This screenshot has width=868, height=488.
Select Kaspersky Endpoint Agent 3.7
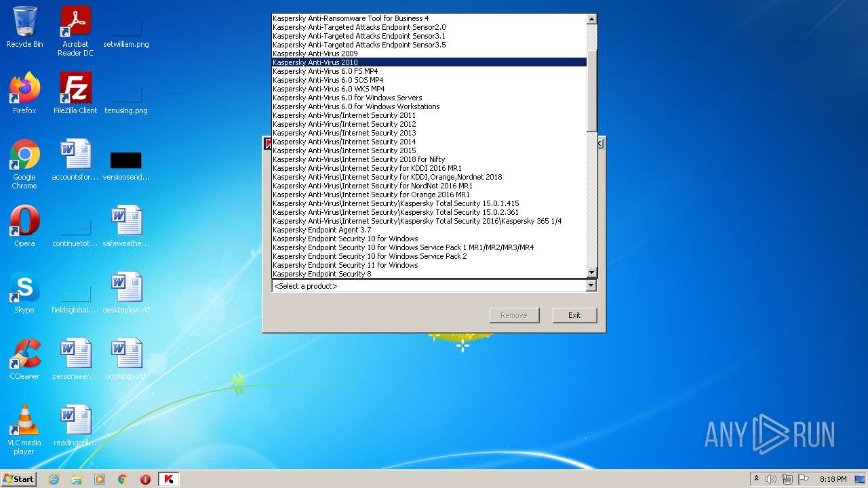[x=429, y=230]
